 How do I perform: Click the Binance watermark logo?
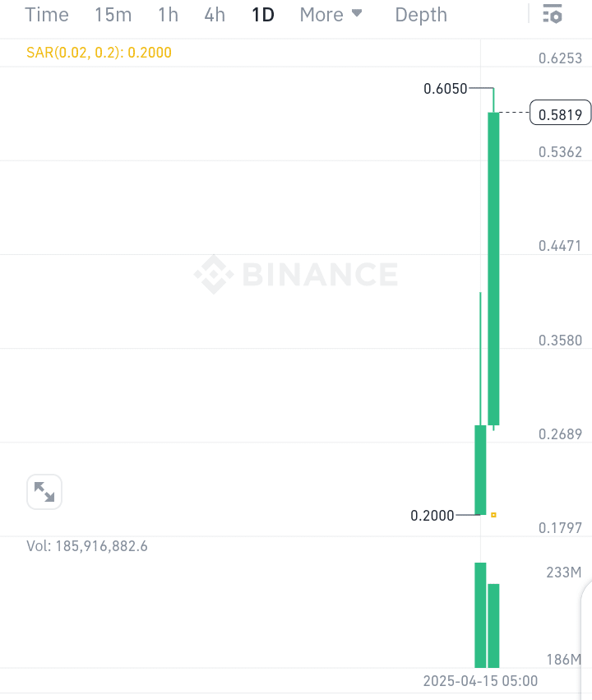tap(296, 274)
